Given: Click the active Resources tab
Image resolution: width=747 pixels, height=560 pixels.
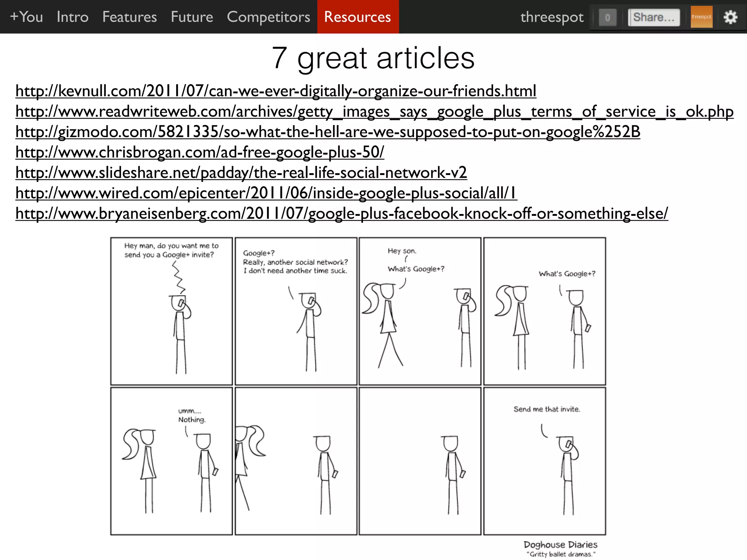Looking at the screenshot, I should 358,17.
